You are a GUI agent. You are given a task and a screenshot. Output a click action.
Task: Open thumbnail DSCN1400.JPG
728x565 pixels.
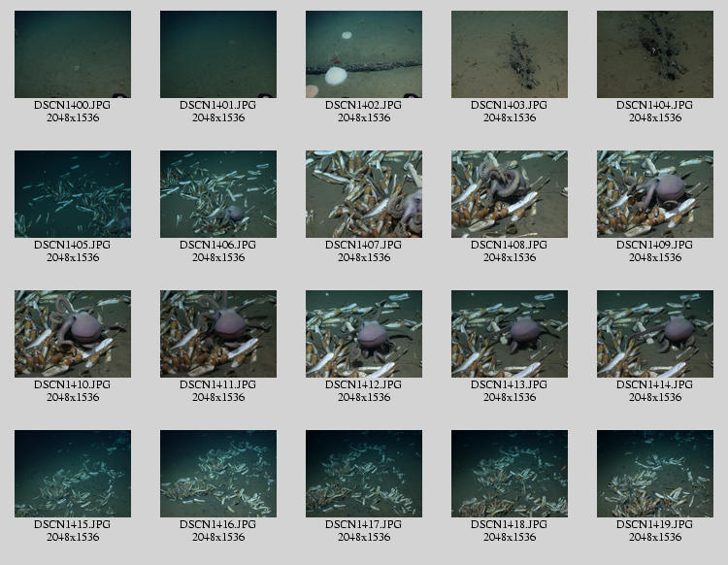tap(73, 54)
